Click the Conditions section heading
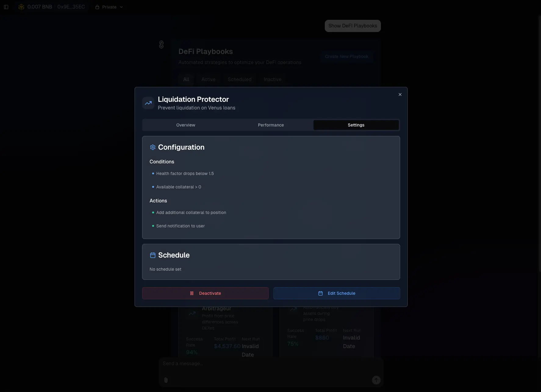541x392 pixels. [162, 162]
